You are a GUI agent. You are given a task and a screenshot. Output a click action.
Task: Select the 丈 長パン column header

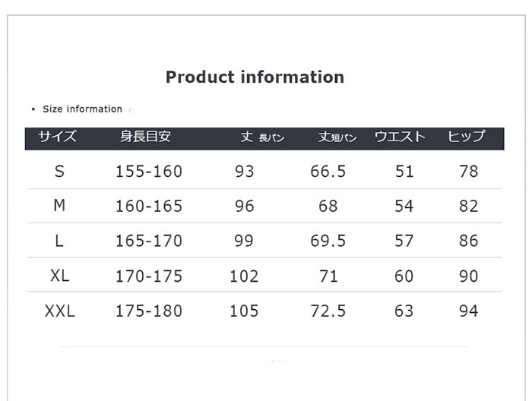pyautogui.click(x=262, y=137)
